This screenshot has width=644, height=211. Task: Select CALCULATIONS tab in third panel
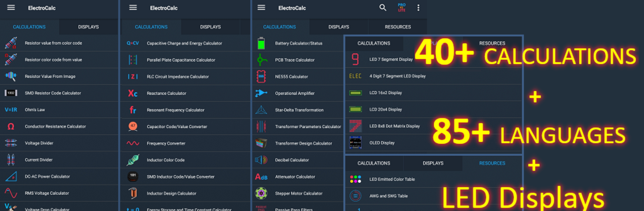pyautogui.click(x=279, y=27)
